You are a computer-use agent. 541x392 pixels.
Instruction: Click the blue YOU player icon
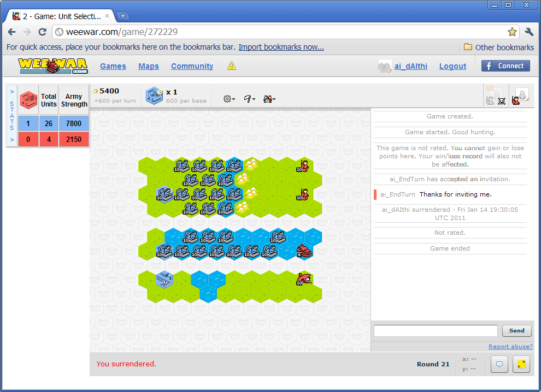[496, 95]
